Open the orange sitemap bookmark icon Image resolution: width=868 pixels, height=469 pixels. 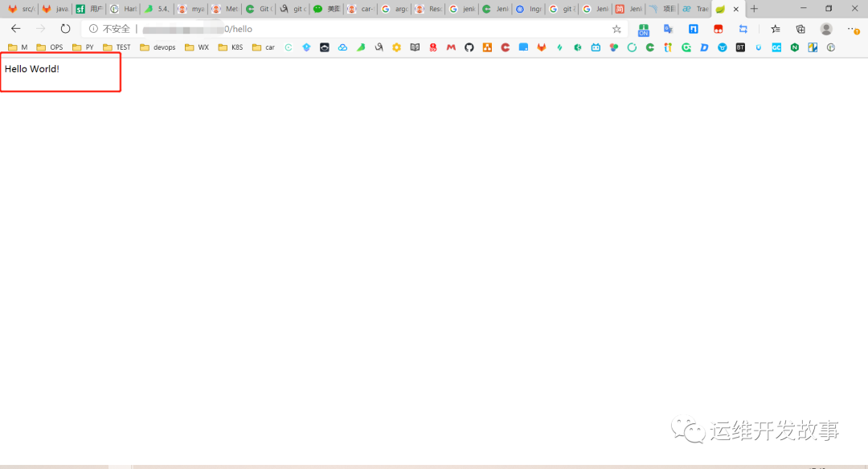tap(487, 47)
